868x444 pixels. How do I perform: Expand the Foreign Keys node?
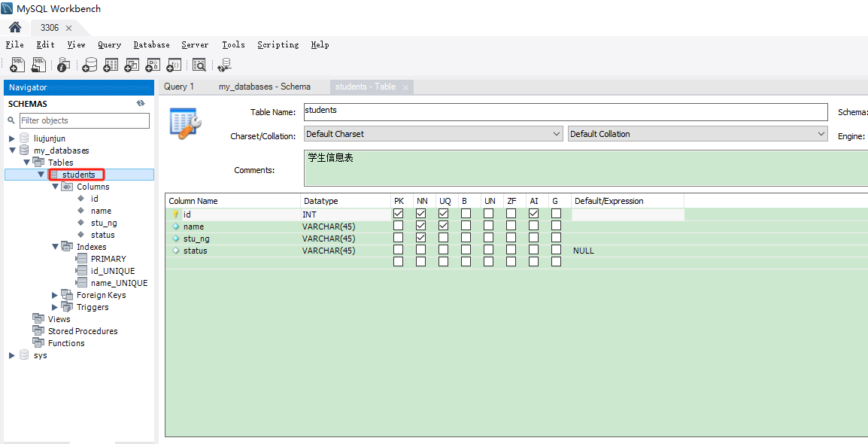pyautogui.click(x=55, y=295)
